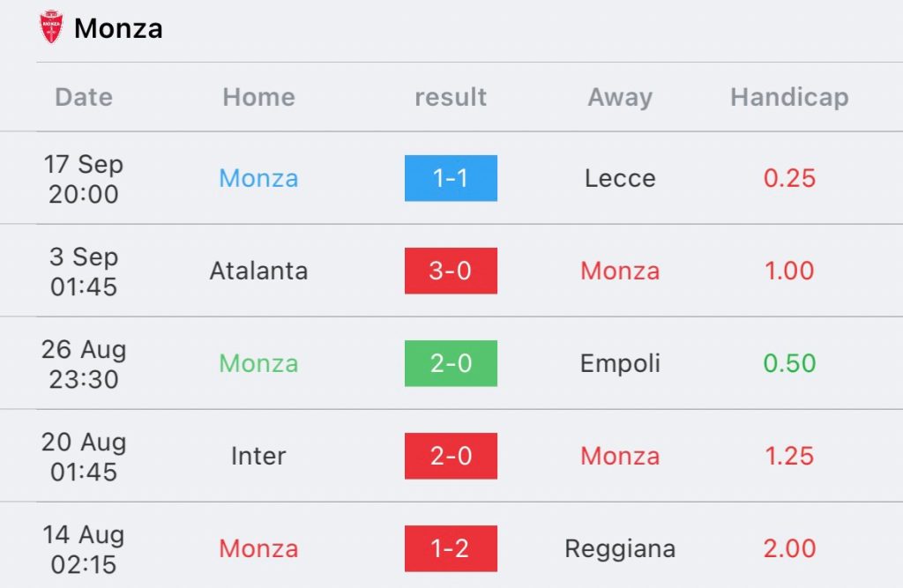Open the Inter team link

(258, 456)
